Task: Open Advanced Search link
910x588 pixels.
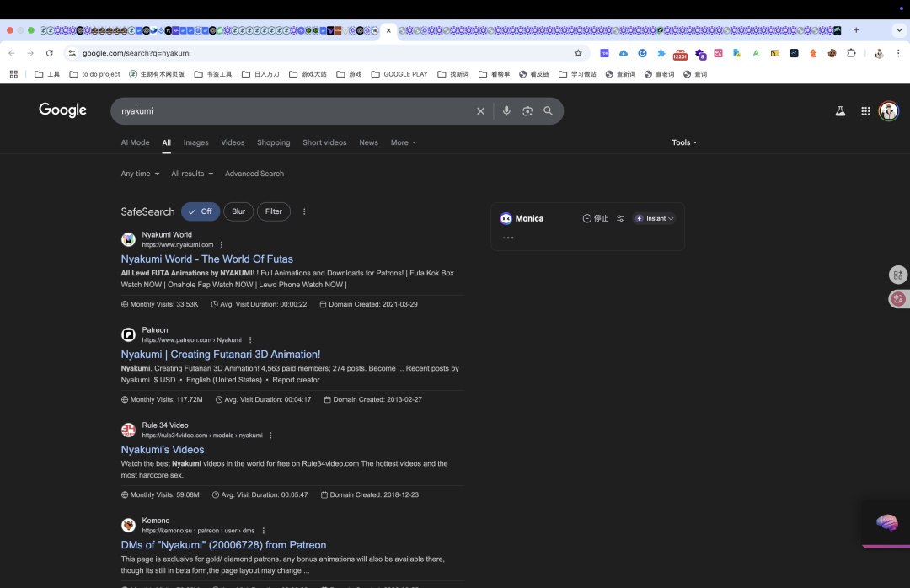Action: tap(254, 174)
